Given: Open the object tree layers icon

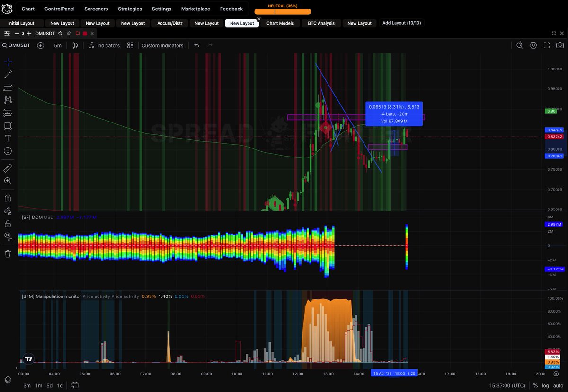Looking at the screenshot, I should tap(8, 380).
